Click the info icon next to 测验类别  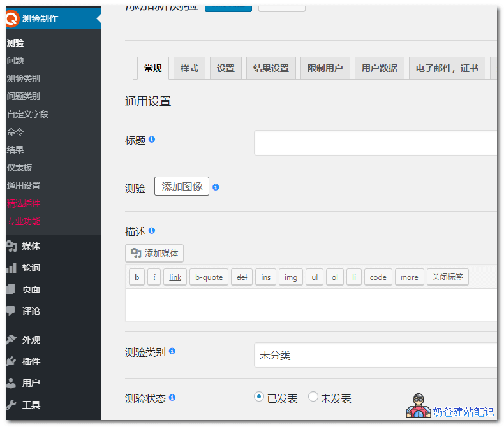pyautogui.click(x=172, y=351)
